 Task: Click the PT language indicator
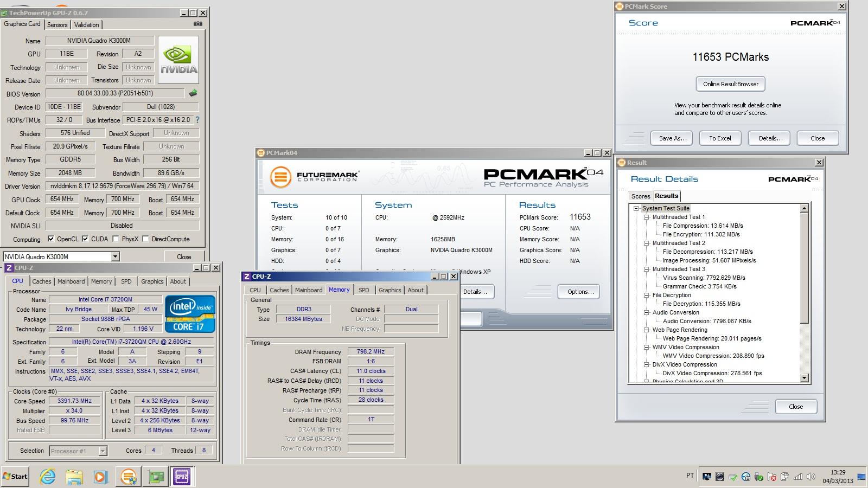690,476
